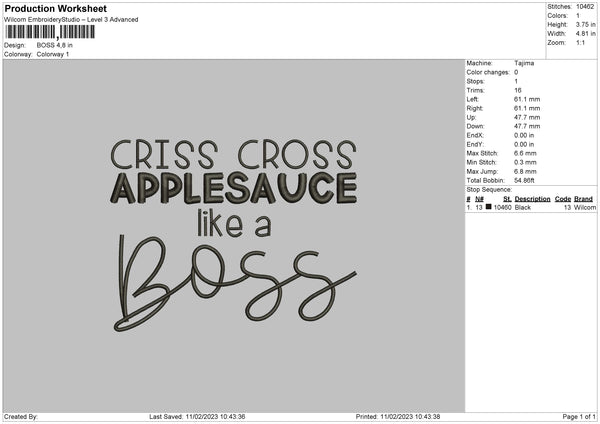
Task: Click the Colorway 1 label
Action: point(52,54)
